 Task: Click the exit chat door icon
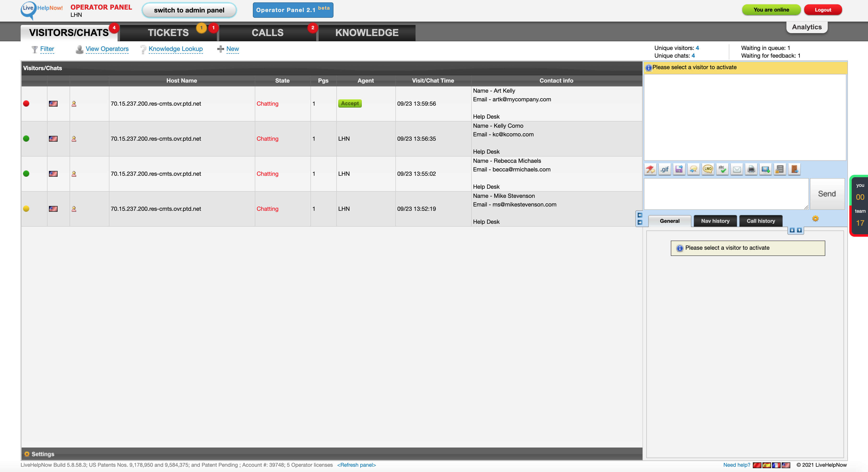[794, 169]
